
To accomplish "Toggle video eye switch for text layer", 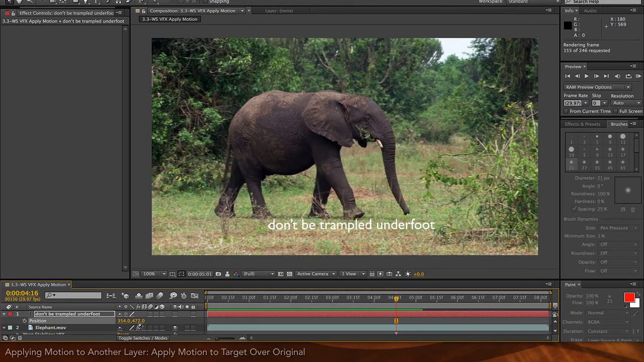I will point(175,314).
